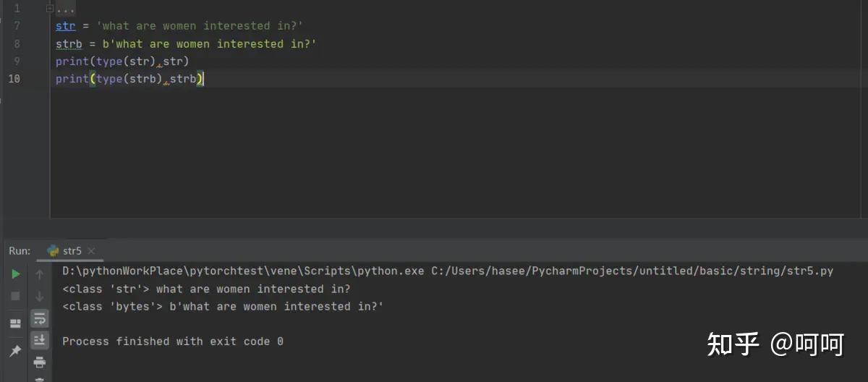Image resolution: width=868 pixels, height=382 pixels.
Task: Toggle the Pin Tab icon
Action: tap(15, 351)
